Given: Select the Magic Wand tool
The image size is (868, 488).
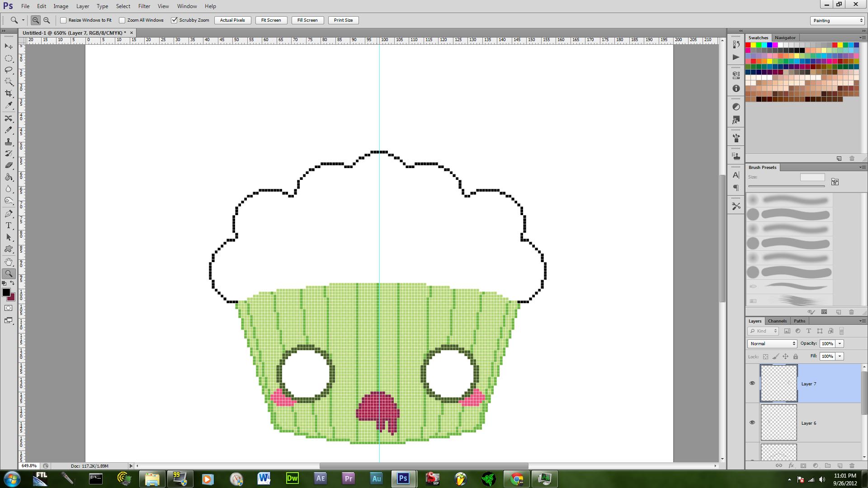Looking at the screenshot, I should coord(9,82).
